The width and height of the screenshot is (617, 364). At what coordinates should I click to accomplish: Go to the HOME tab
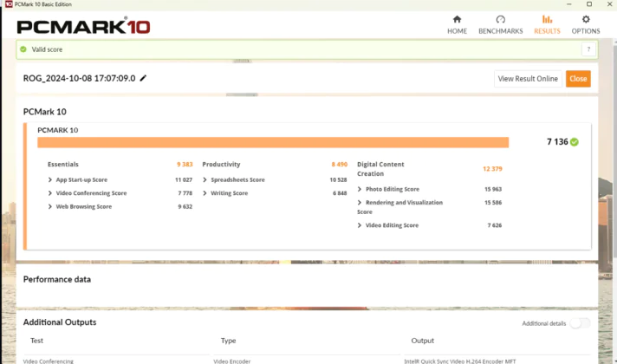(x=457, y=25)
